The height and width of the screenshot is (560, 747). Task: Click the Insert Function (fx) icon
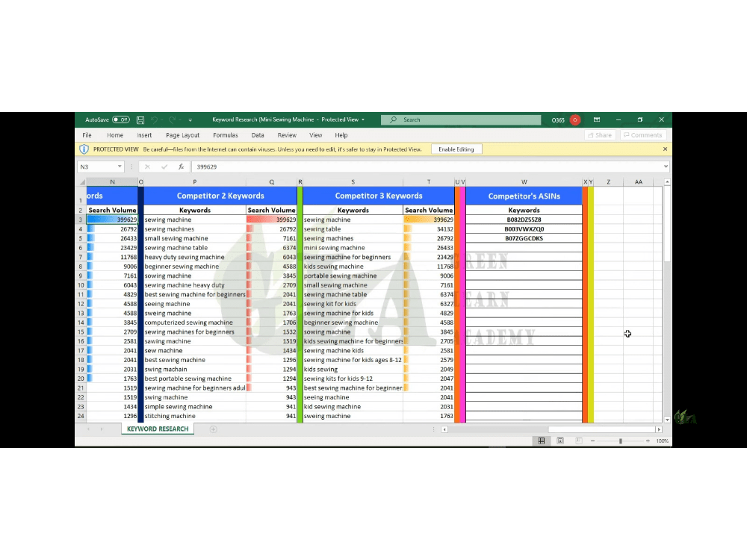click(x=182, y=167)
